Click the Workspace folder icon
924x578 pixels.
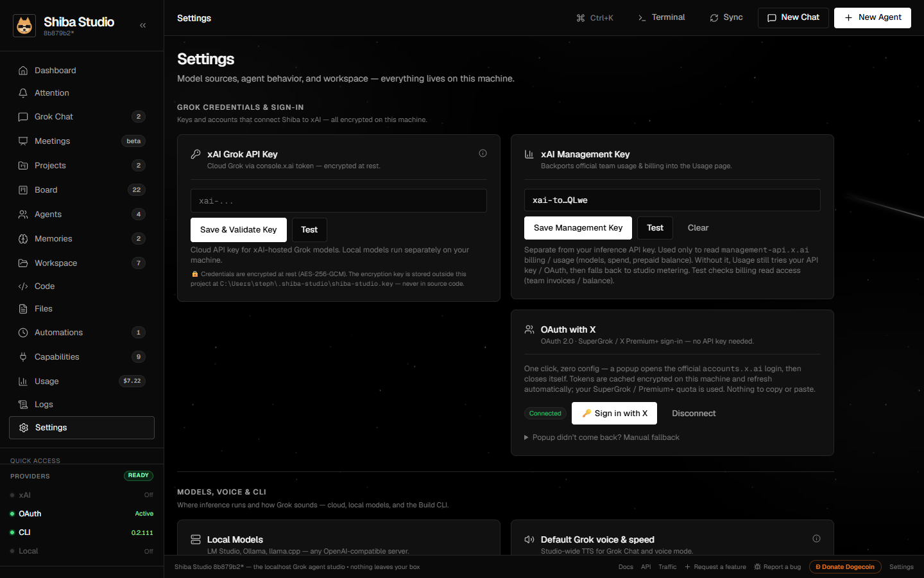pos(23,263)
